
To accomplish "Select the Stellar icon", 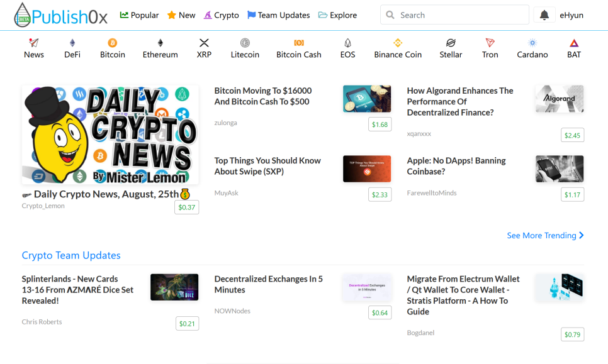I will (x=451, y=43).
